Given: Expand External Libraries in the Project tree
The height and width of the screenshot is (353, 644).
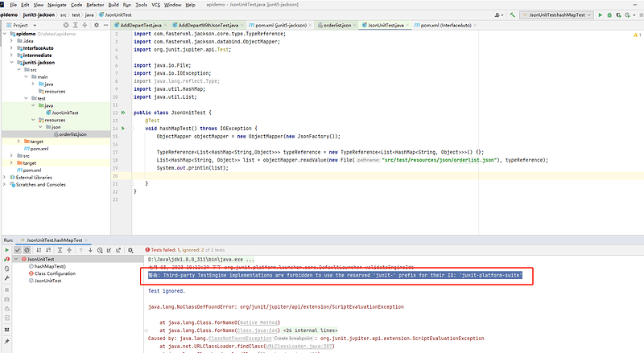Looking at the screenshot, I should [x=5, y=178].
